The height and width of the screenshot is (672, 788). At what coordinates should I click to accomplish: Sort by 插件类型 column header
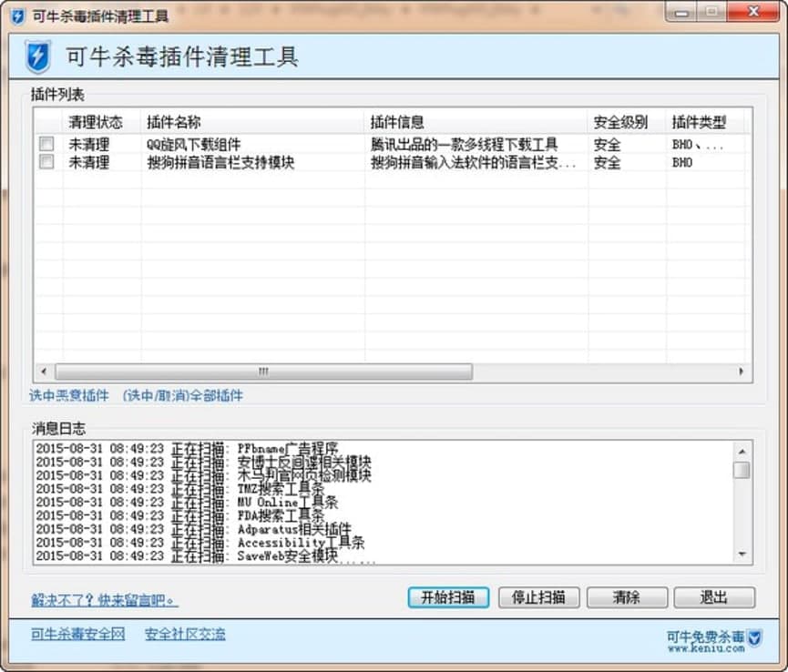point(699,122)
